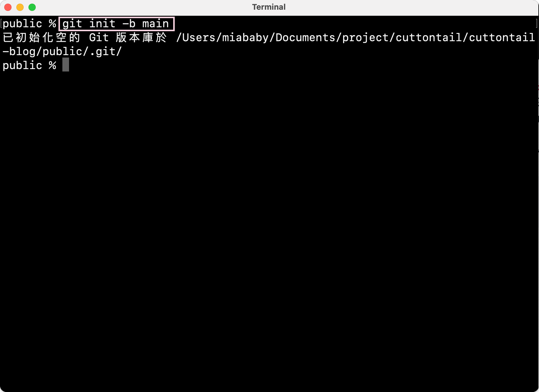
Task: Click the highlighted git init -b main command
Action: (x=116, y=24)
